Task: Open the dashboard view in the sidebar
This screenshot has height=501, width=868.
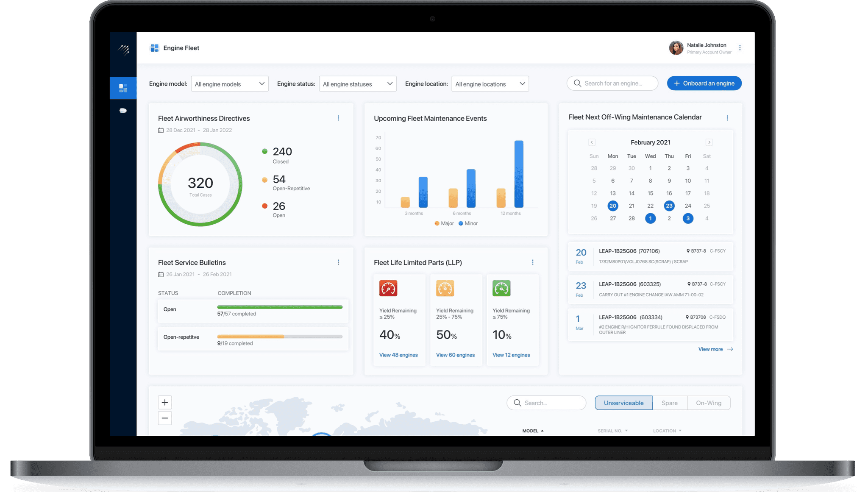Action: (x=123, y=88)
